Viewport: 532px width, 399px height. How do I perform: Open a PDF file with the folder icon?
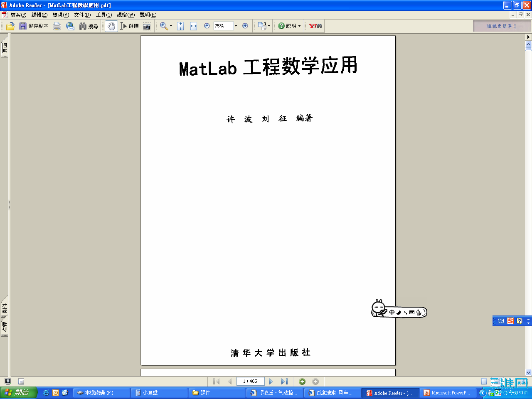coord(10,26)
